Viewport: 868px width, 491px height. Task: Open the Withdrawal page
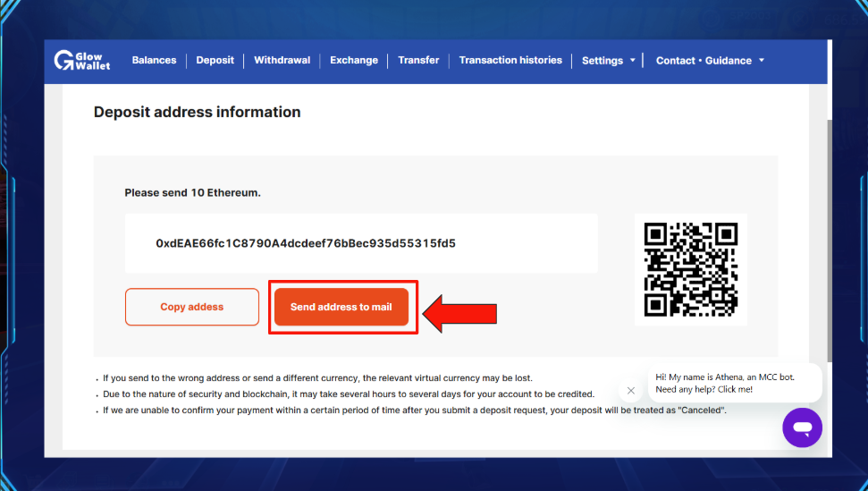point(282,60)
